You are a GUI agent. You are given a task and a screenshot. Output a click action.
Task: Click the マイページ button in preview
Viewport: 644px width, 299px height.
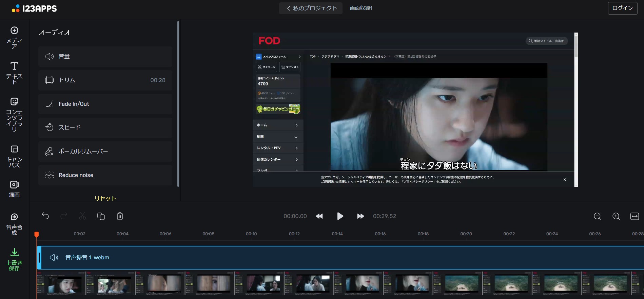point(266,67)
